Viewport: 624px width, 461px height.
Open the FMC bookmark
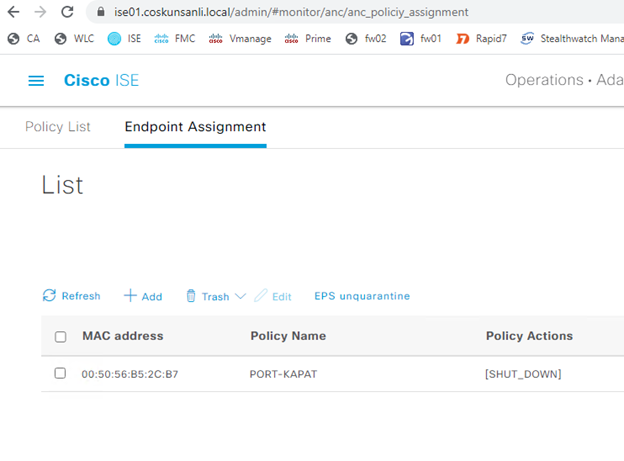coord(175,39)
